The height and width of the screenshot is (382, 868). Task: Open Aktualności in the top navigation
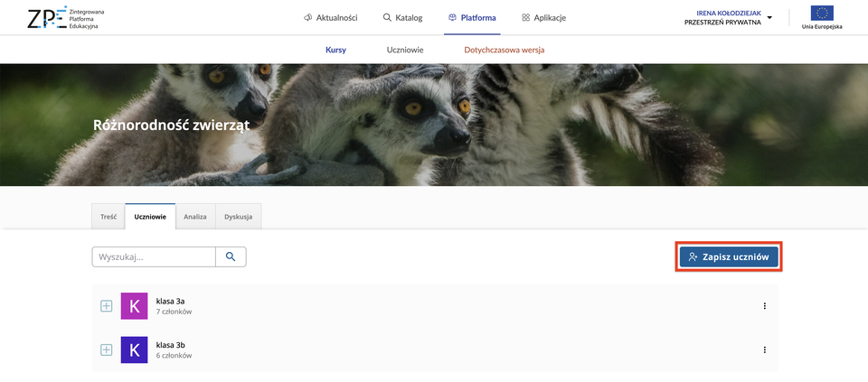point(330,17)
